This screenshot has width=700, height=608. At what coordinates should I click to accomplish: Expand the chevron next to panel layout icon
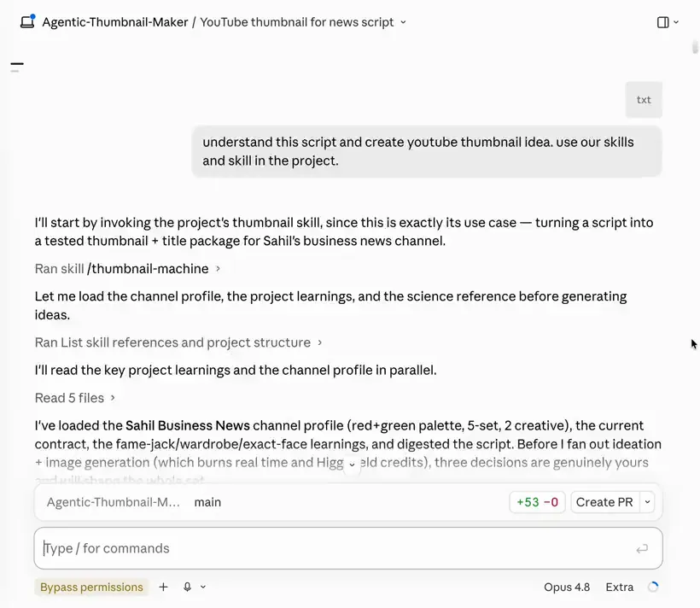click(676, 22)
